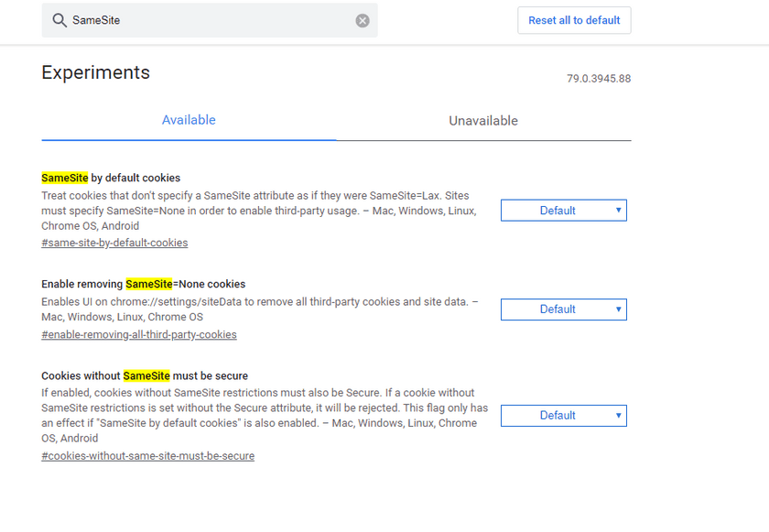This screenshot has height=532, width=769.
Task: Clear the SameSite search text
Action: pos(363,20)
